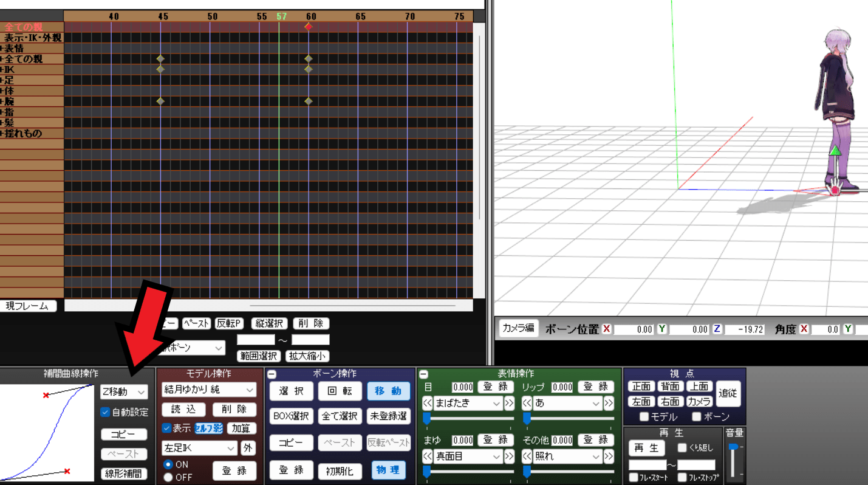Select the ON radio button

click(168, 464)
